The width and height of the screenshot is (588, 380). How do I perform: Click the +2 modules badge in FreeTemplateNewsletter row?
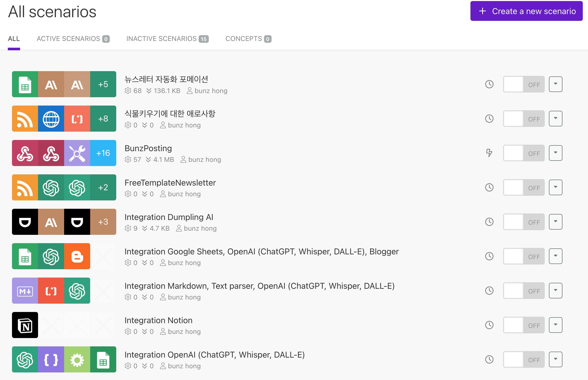click(103, 187)
